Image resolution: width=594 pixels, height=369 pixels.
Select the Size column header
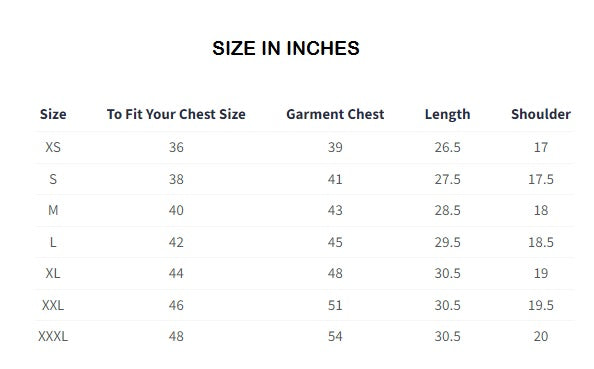click(x=53, y=114)
